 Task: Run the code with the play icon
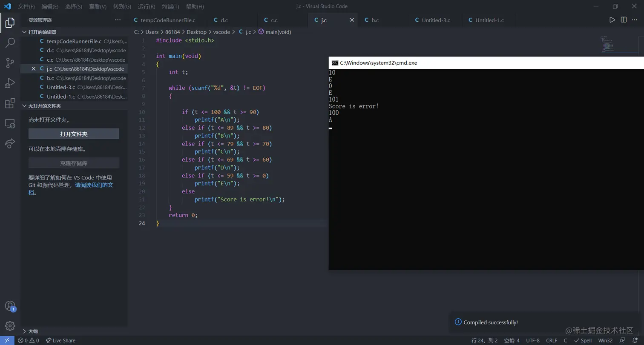pos(612,20)
